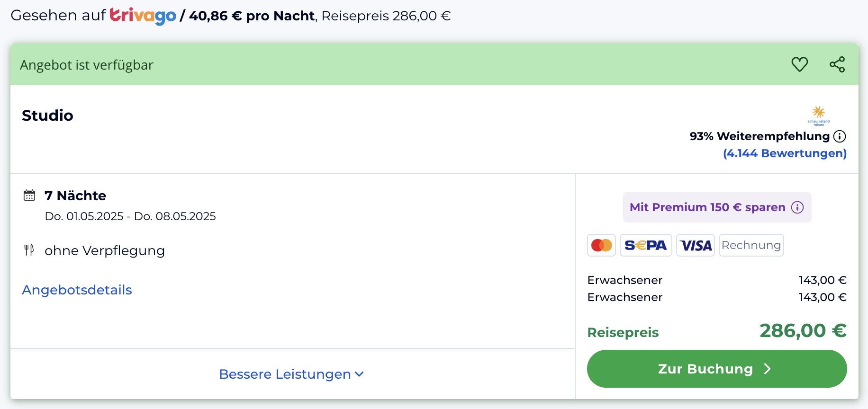Expand Bessere Leistungen section
The width and height of the screenshot is (868, 409).
pos(292,374)
